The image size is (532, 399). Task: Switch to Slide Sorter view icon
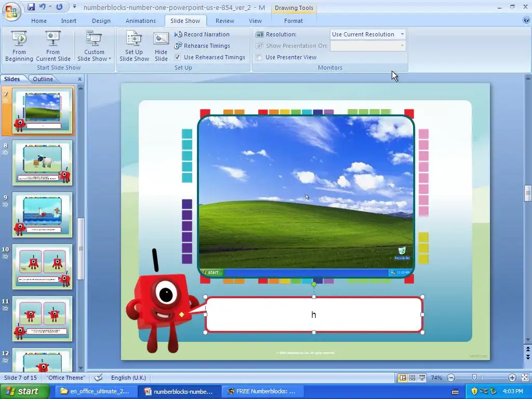click(x=412, y=378)
